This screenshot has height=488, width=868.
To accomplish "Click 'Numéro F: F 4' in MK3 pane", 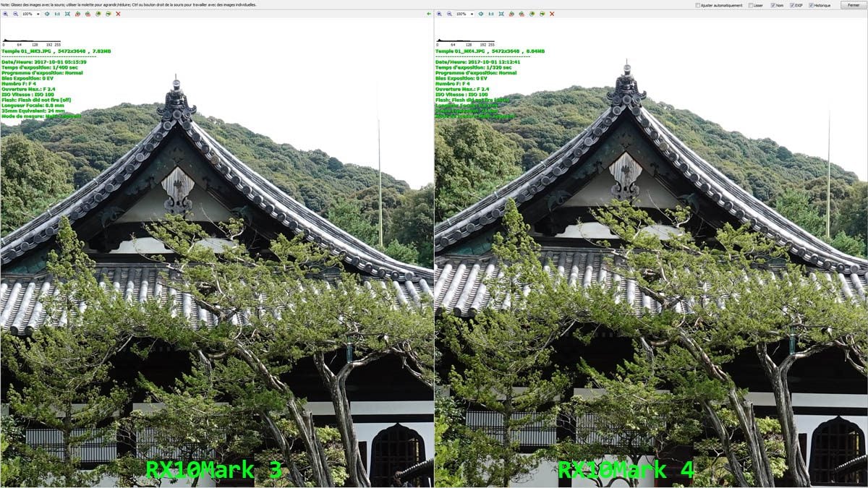I will (19, 84).
